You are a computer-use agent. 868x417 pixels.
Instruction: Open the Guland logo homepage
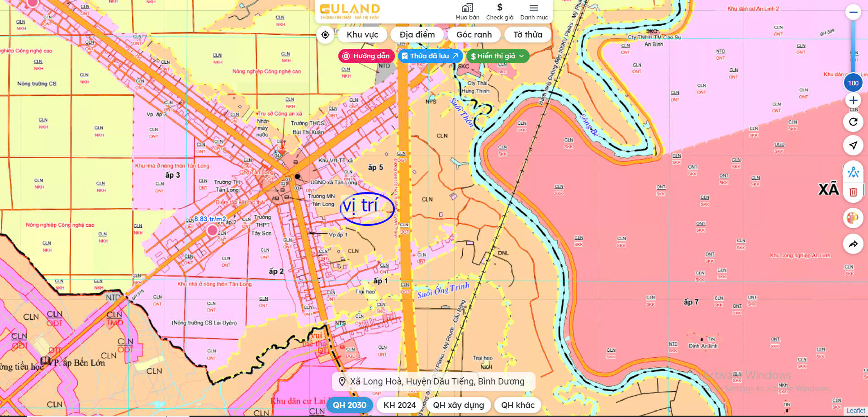click(350, 11)
